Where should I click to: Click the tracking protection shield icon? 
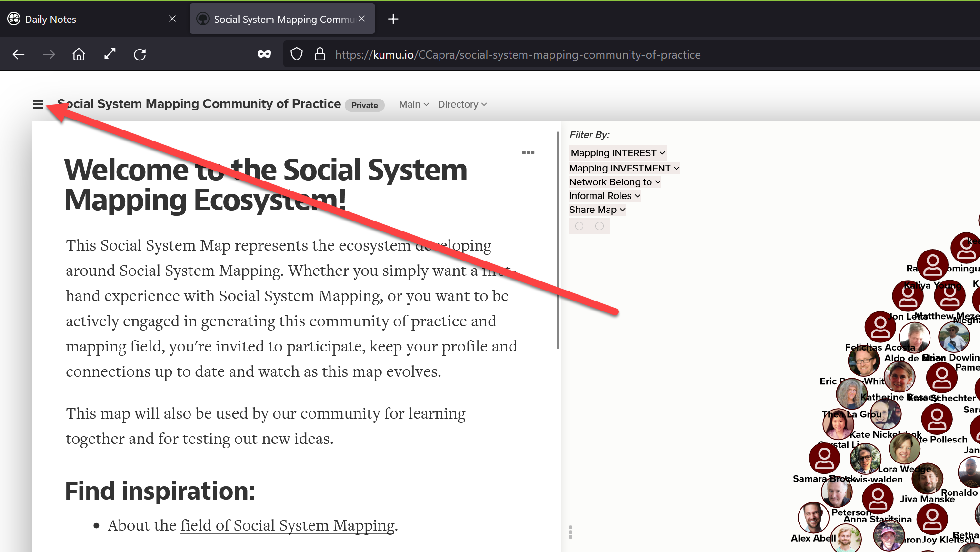297,54
